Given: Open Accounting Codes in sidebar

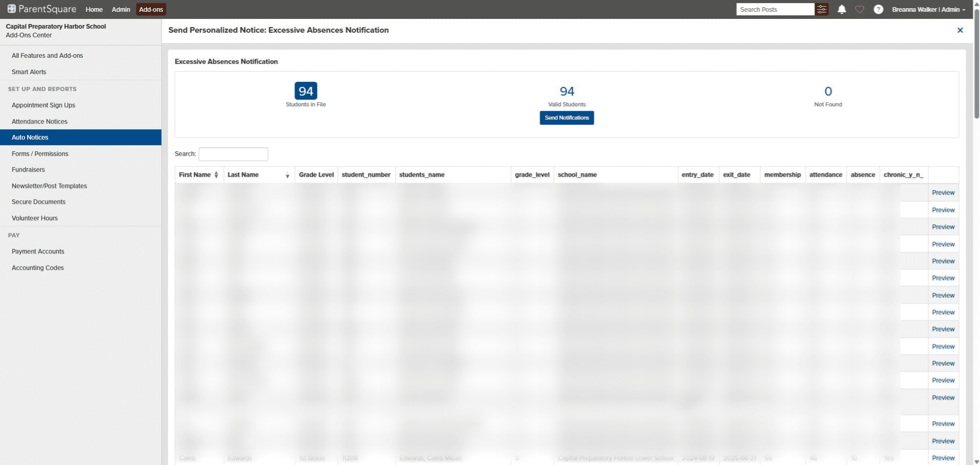Looking at the screenshot, I should 38,268.
